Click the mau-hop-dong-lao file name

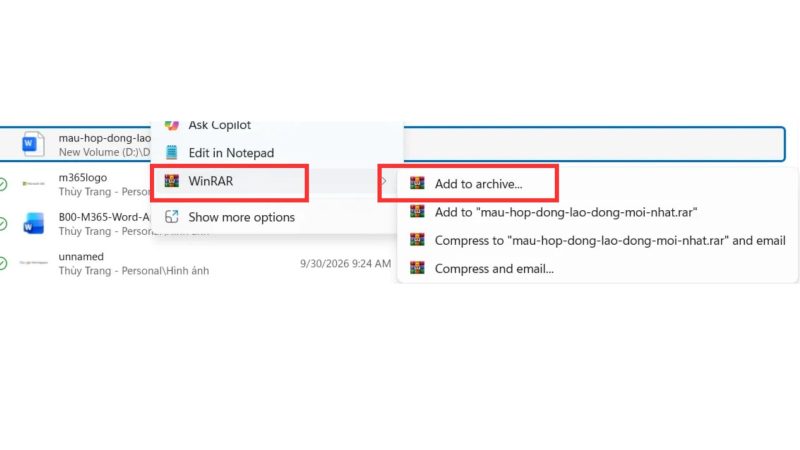click(x=105, y=138)
